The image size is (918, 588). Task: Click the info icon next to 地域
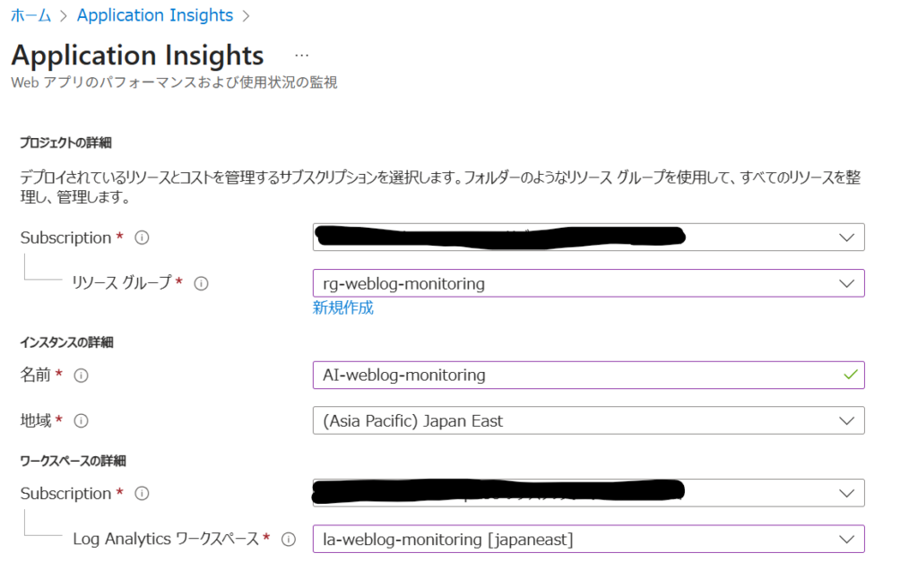(81, 420)
